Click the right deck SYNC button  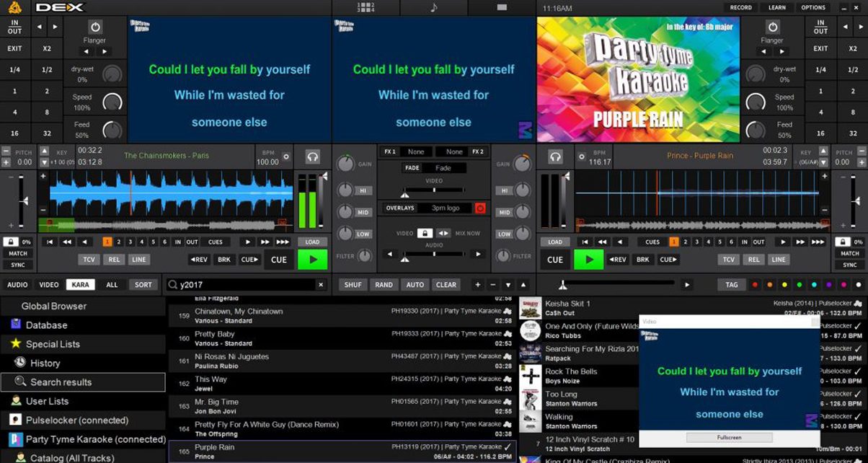click(x=850, y=265)
